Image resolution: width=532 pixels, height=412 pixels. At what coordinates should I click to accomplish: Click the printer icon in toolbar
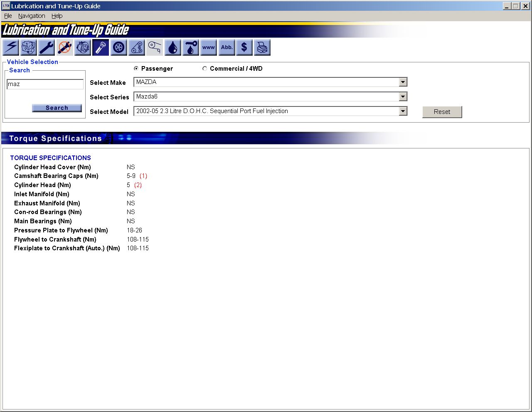pyautogui.click(x=262, y=47)
